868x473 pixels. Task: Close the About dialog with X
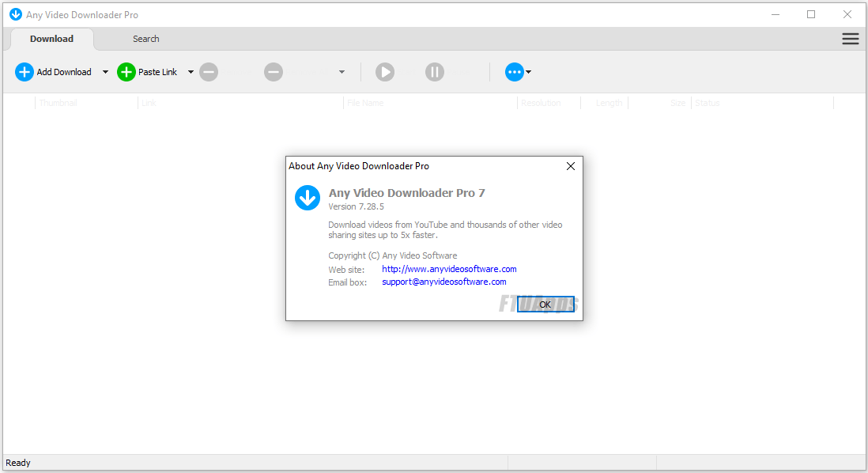point(571,166)
